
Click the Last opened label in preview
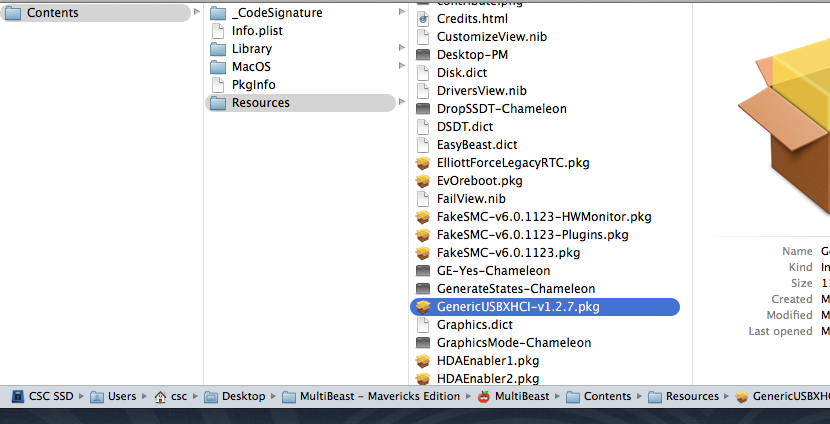[x=780, y=331]
